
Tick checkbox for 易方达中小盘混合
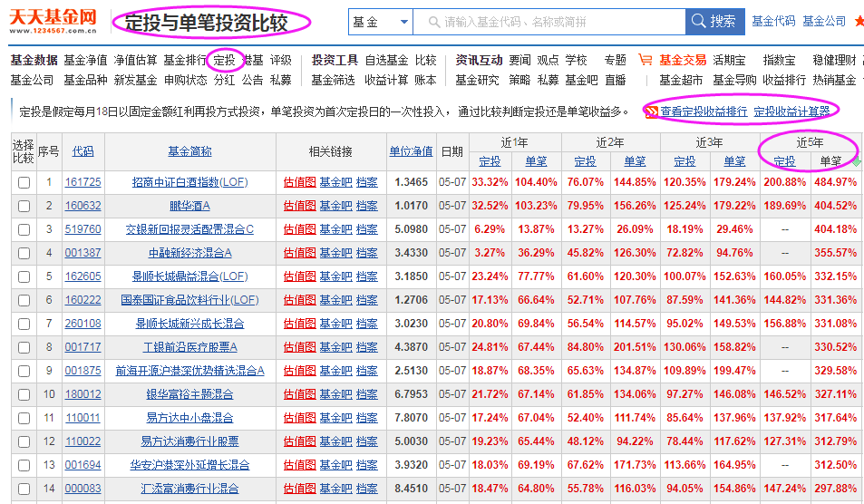point(24,419)
